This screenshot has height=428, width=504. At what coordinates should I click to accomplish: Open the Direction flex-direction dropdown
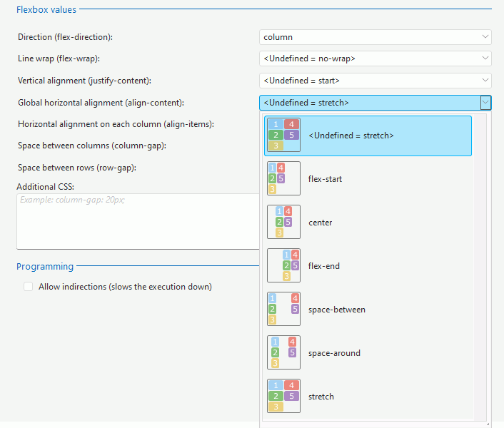point(375,37)
